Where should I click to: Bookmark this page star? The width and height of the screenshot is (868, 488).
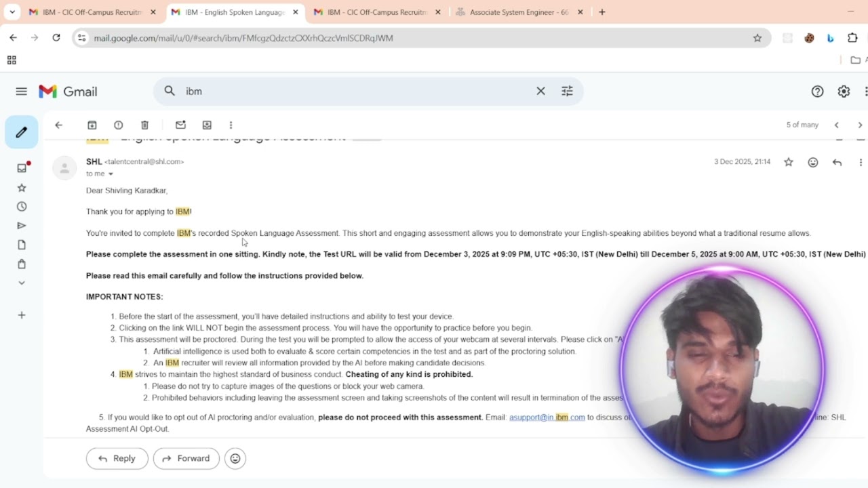point(757,38)
